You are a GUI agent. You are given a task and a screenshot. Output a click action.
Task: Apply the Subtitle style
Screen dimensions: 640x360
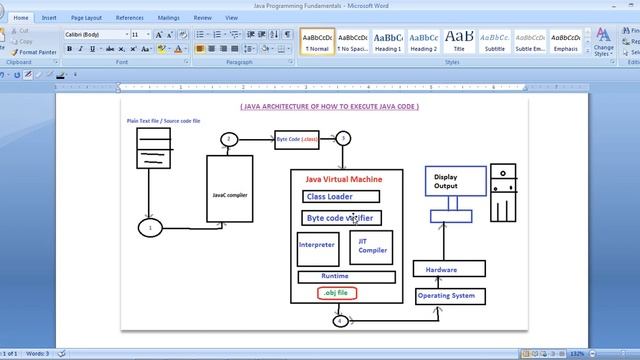point(495,41)
